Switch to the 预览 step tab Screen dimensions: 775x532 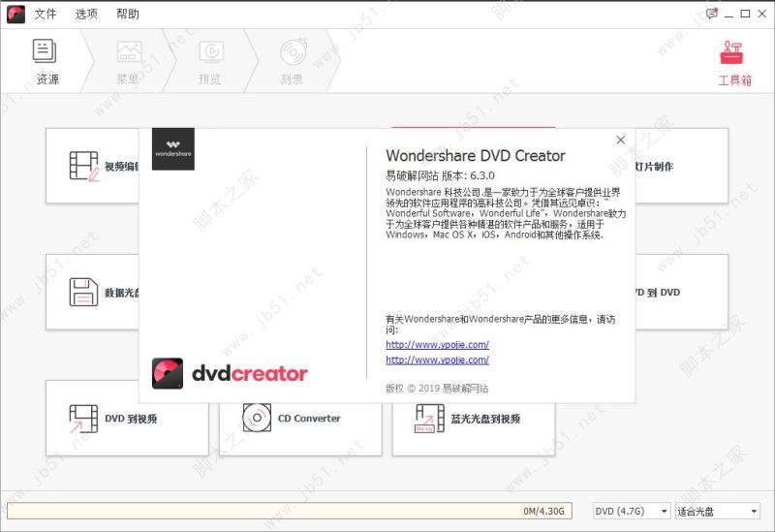click(x=210, y=61)
